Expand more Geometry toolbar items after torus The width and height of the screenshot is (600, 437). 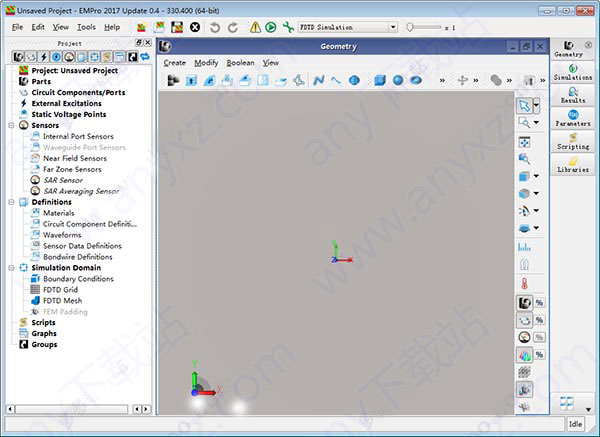442,80
